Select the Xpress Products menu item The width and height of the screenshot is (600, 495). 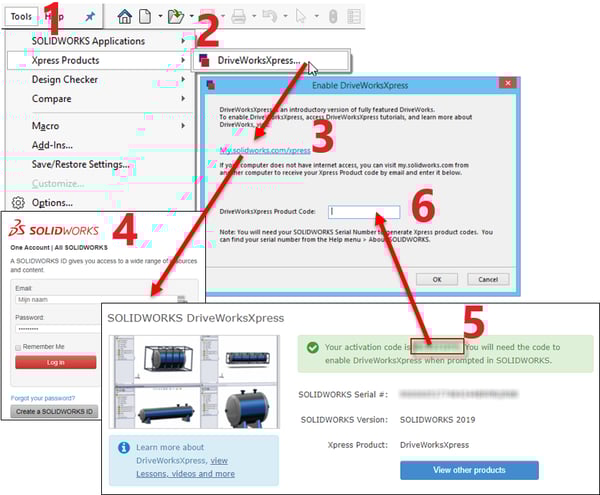coord(101,60)
